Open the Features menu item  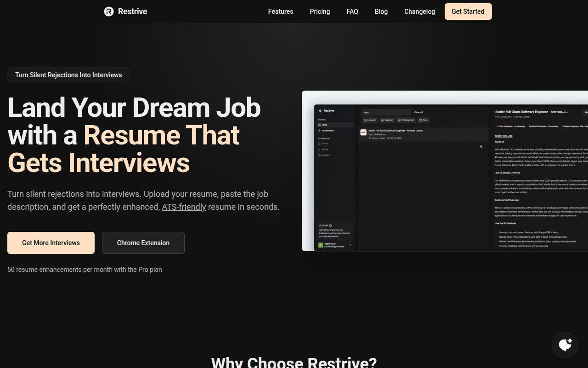coord(281,11)
